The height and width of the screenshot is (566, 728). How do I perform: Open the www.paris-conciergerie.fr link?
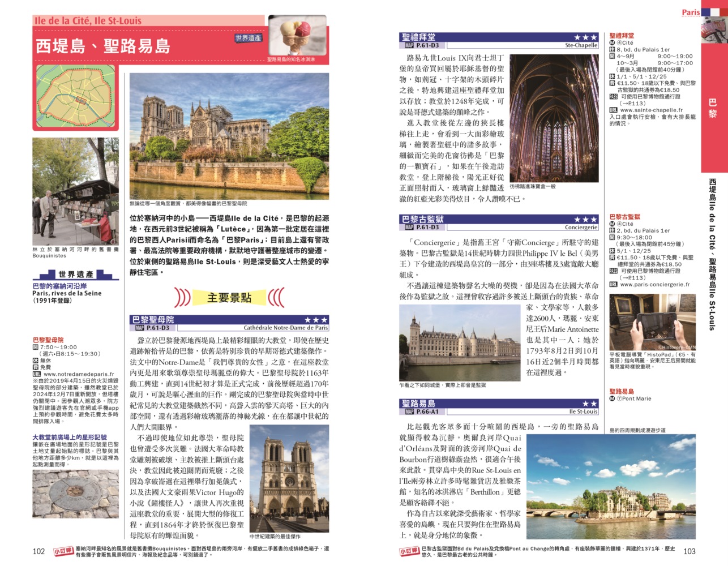655,285
